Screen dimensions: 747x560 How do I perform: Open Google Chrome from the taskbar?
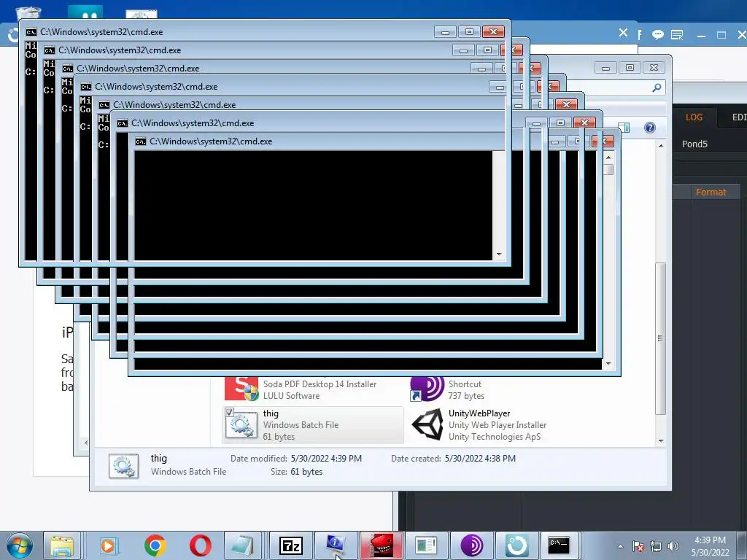[x=155, y=545]
